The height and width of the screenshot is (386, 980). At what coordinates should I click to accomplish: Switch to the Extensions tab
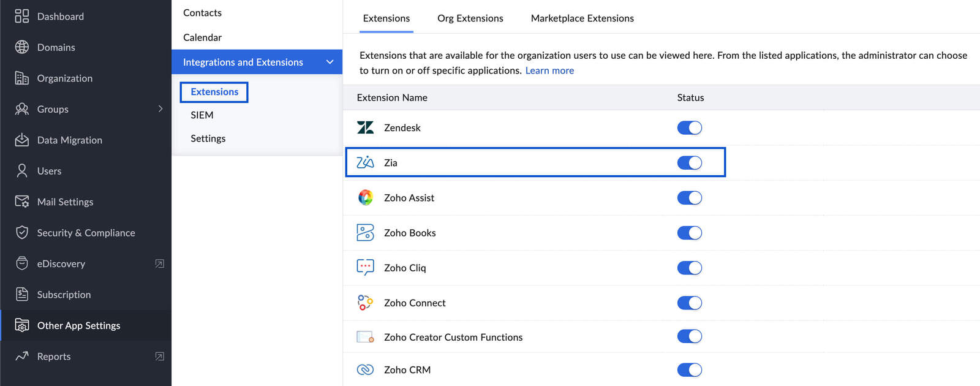coord(386,18)
